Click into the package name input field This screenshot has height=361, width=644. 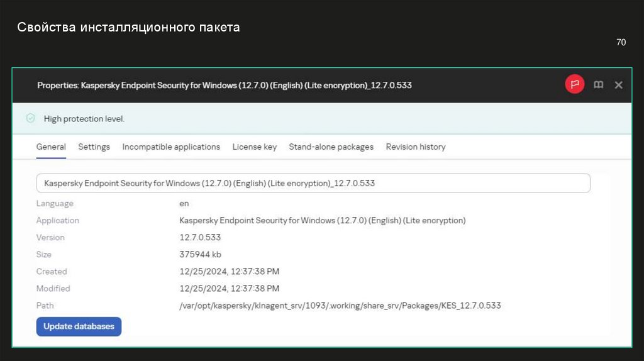pos(313,183)
